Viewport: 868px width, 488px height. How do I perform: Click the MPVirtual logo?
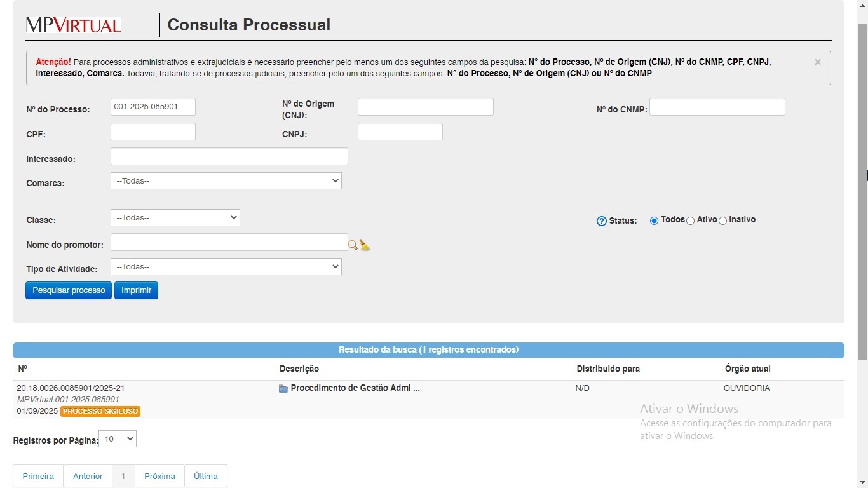[x=72, y=24]
